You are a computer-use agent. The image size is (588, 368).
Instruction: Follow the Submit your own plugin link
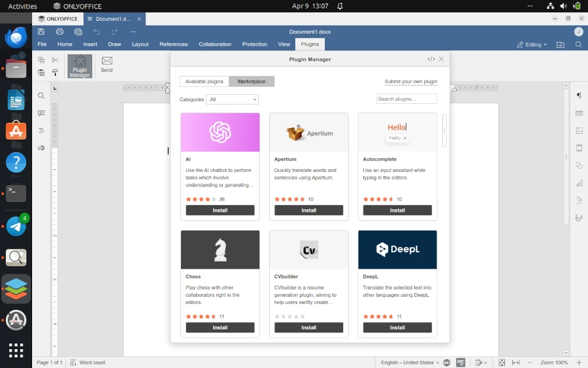point(411,82)
